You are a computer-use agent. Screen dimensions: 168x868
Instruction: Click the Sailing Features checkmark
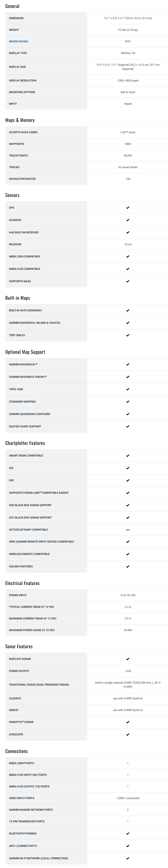[128, 566]
